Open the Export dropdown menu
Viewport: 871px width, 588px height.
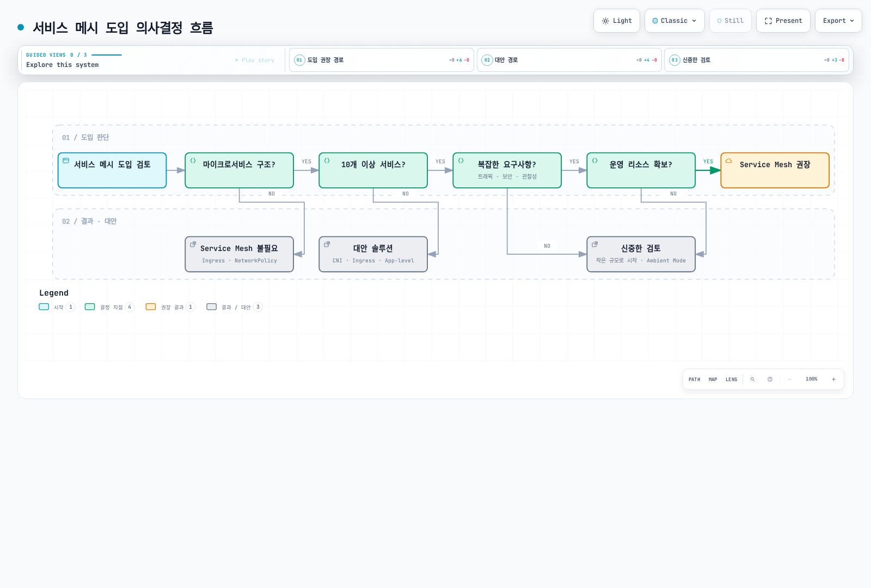coord(838,21)
